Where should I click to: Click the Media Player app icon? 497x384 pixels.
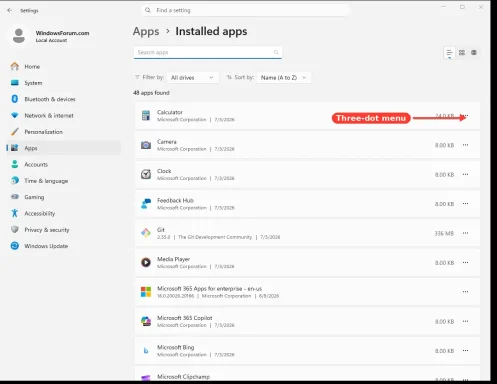146,262
